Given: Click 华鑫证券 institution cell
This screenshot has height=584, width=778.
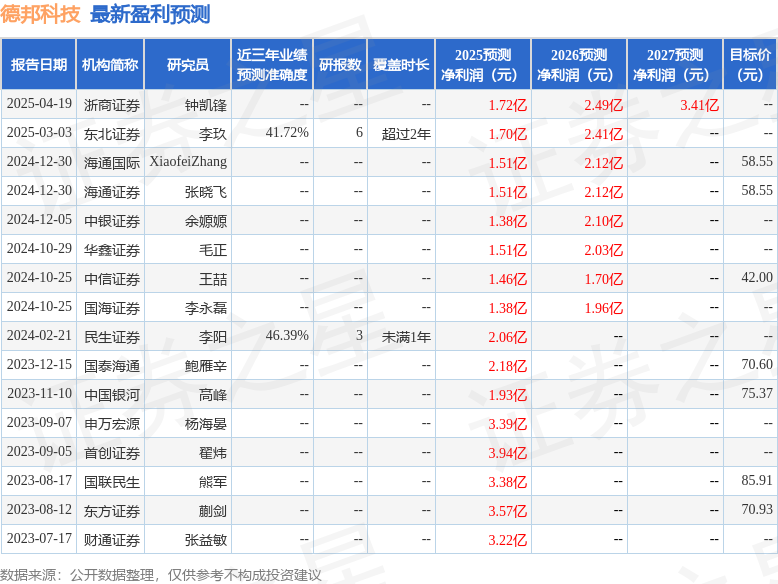Looking at the screenshot, I should click(112, 250).
